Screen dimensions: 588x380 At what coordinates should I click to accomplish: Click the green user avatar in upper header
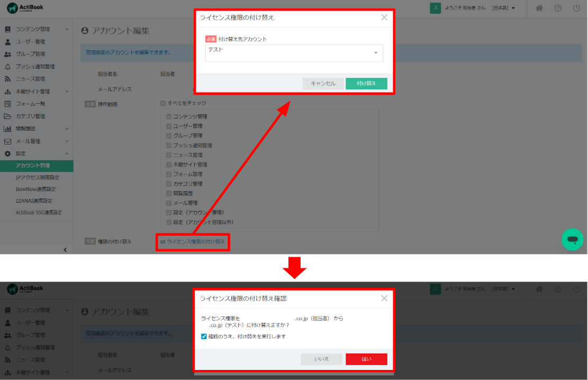point(436,8)
